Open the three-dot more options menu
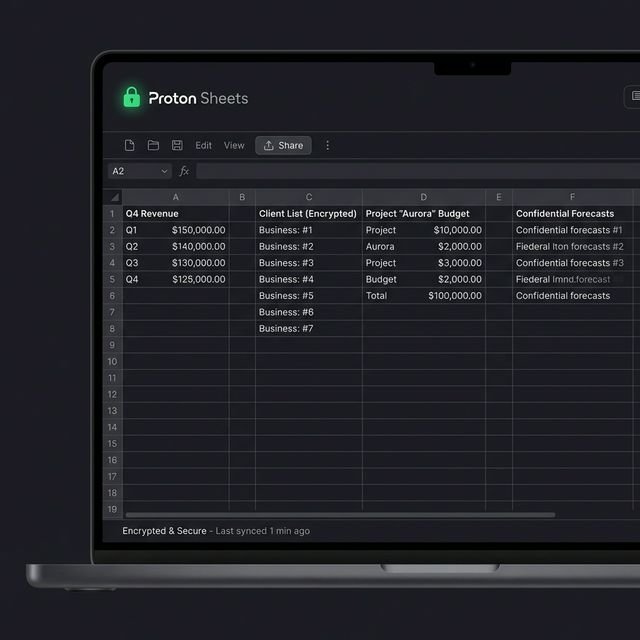 (327, 145)
